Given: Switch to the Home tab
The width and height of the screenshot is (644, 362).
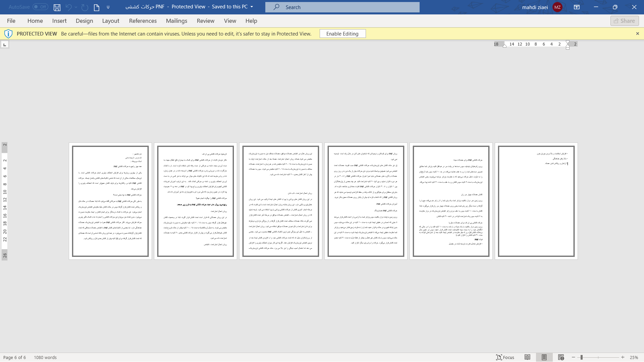Looking at the screenshot, I should click(x=35, y=21).
